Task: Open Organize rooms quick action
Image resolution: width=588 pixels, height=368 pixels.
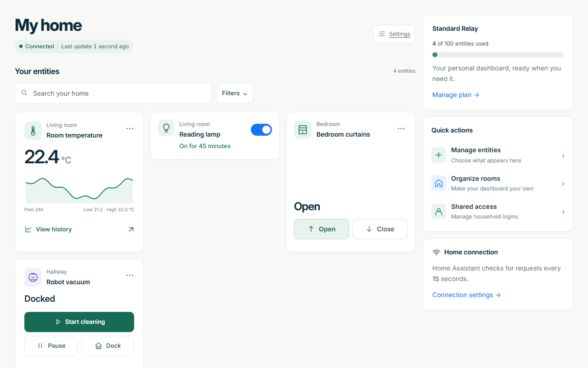Action: click(x=498, y=183)
